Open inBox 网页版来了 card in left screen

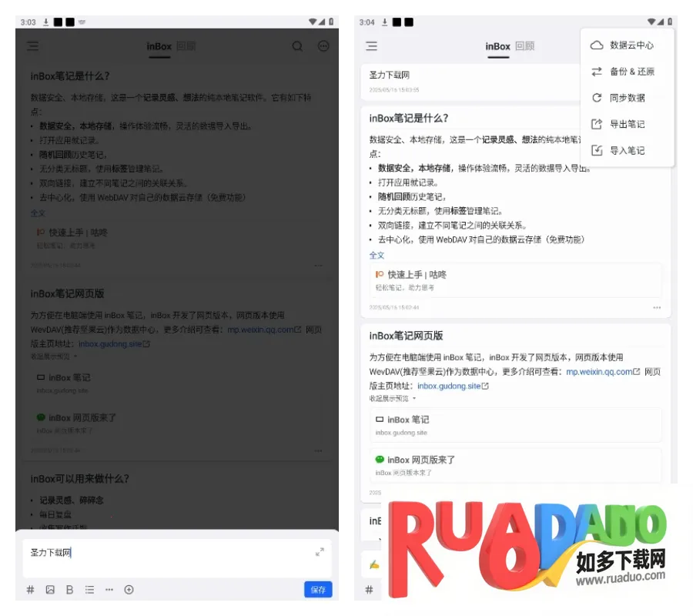[177, 423]
